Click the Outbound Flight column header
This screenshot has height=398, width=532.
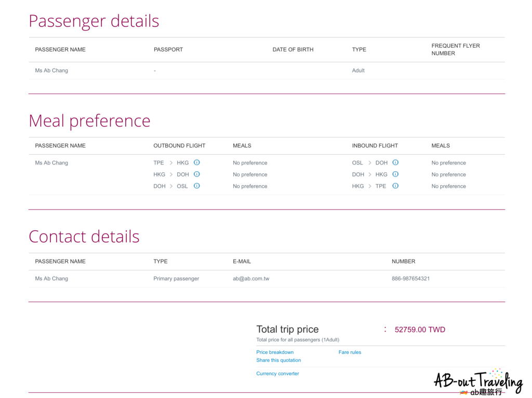pyautogui.click(x=179, y=146)
